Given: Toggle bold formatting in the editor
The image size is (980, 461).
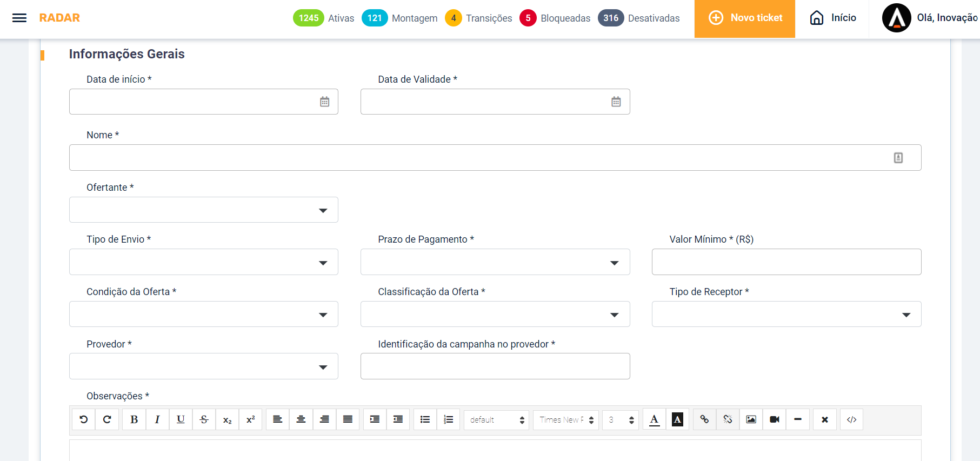Looking at the screenshot, I should pos(134,419).
